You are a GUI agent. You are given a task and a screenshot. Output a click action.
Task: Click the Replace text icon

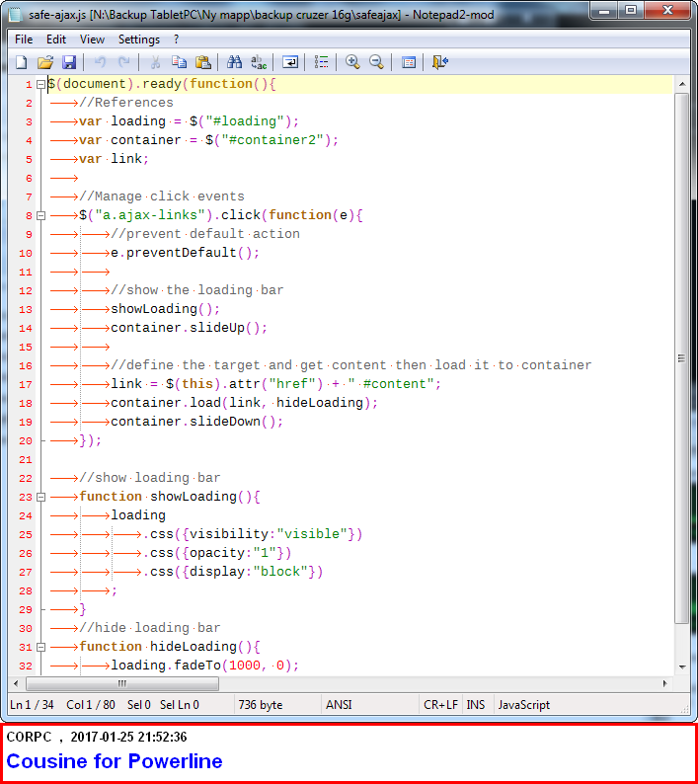tap(259, 62)
